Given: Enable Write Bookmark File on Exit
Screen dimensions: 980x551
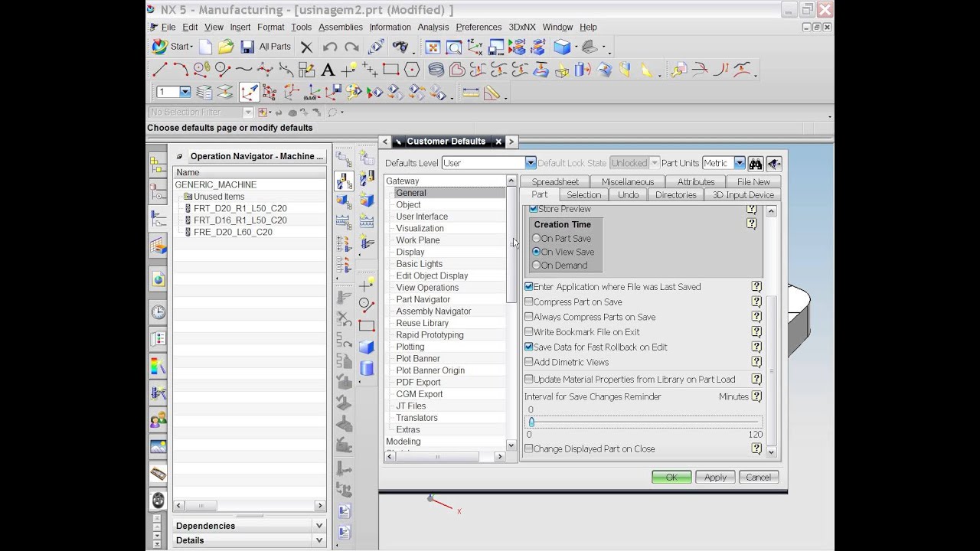Looking at the screenshot, I should point(528,332).
